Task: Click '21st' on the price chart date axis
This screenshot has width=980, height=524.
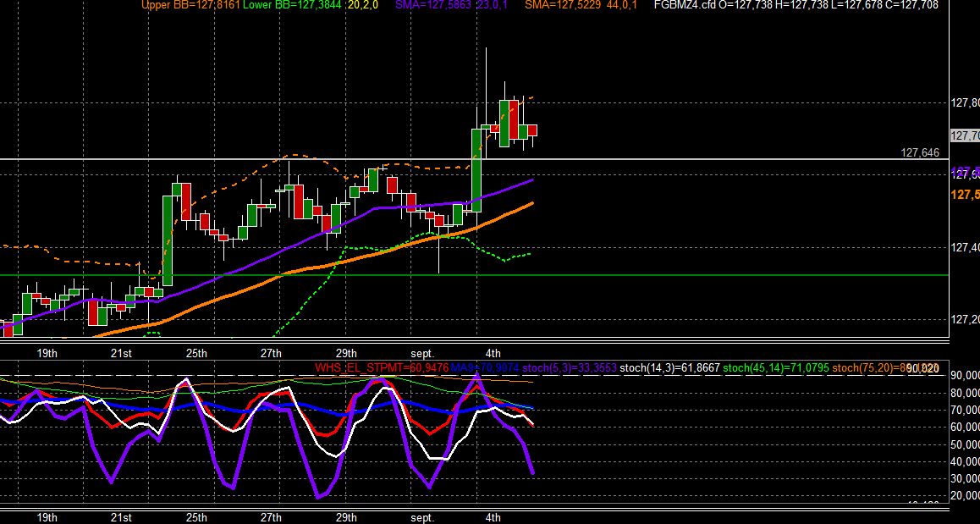Action: pos(121,353)
